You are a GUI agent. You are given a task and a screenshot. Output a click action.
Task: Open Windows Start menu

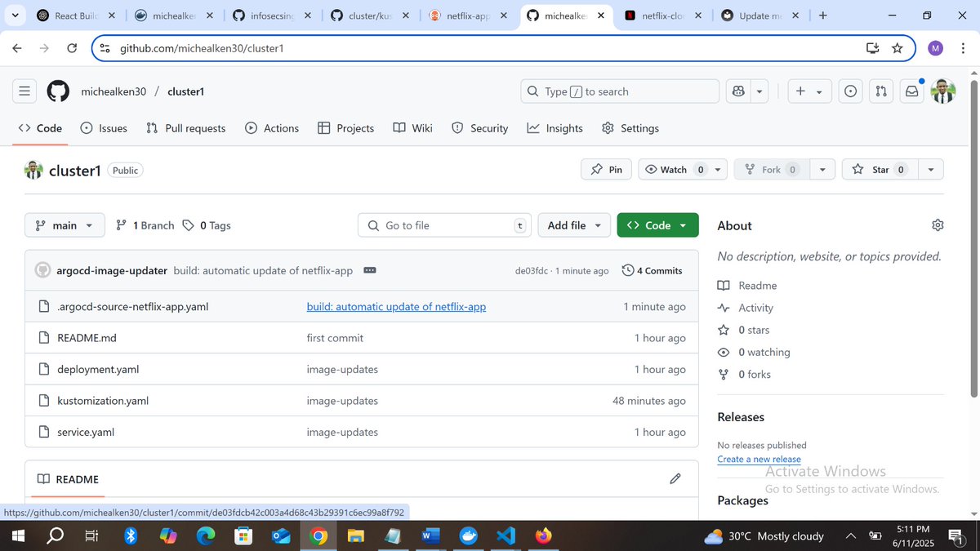click(18, 536)
